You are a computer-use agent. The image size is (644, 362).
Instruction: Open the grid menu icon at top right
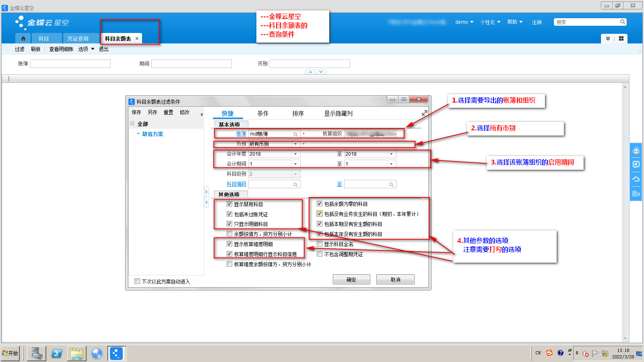click(x=621, y=39)
